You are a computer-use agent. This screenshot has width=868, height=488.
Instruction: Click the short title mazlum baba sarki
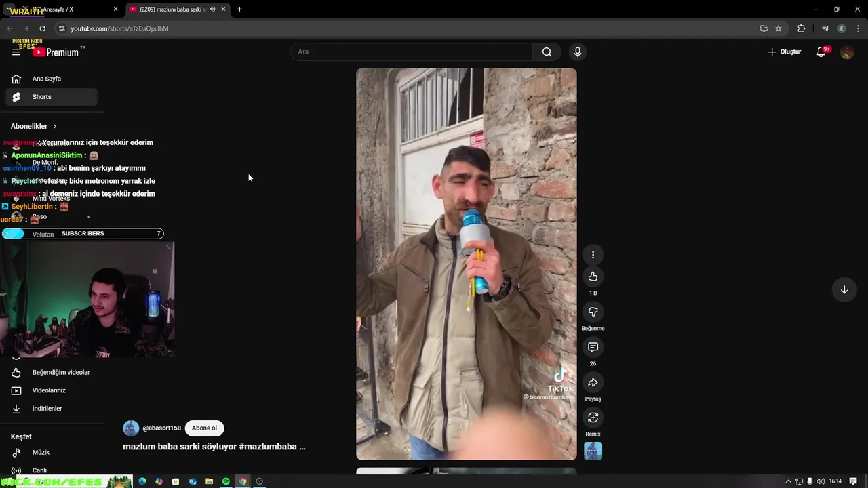tap(214, 447)
